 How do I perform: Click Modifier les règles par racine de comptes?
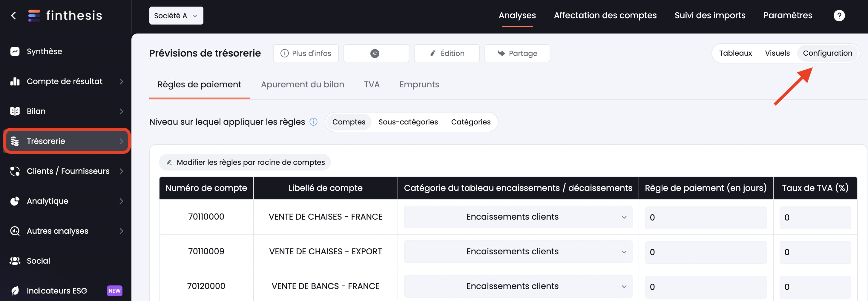click(245, 162)
